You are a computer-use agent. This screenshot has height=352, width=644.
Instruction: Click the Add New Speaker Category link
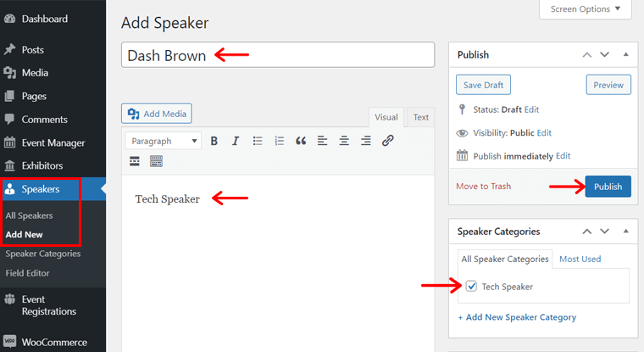tap(517, 317)
